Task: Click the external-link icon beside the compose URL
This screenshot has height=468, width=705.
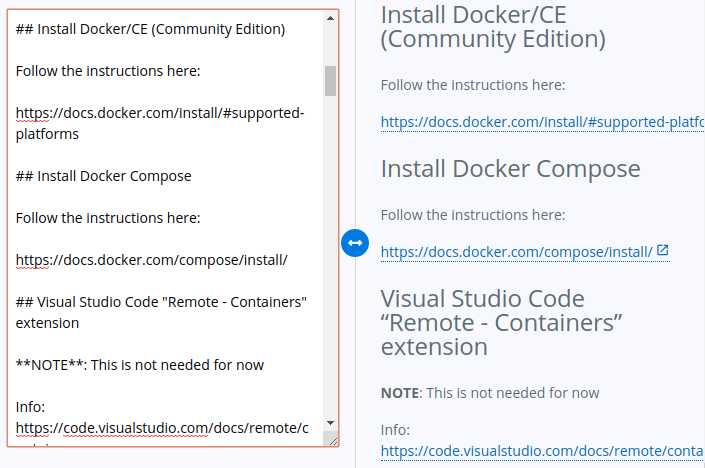Action: click(x=663, y=250)
